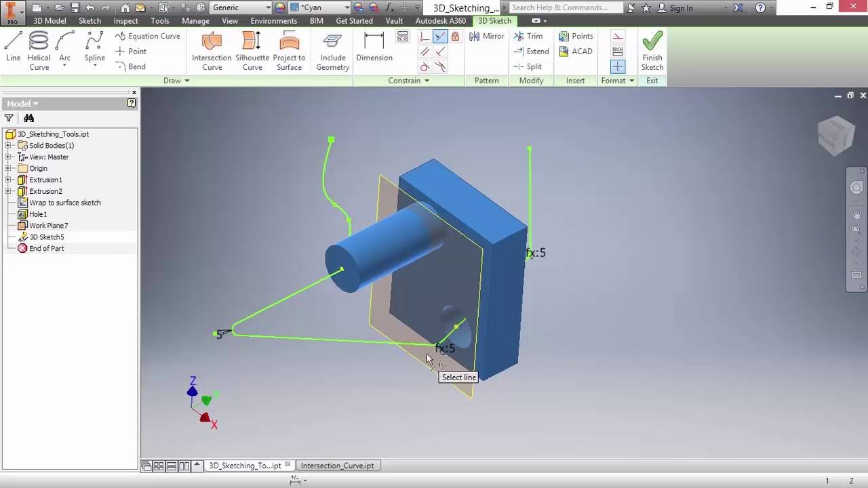Viewport: 868px width, 488px height.
Task: Extend a sketch curve
Action: point(531,52)
